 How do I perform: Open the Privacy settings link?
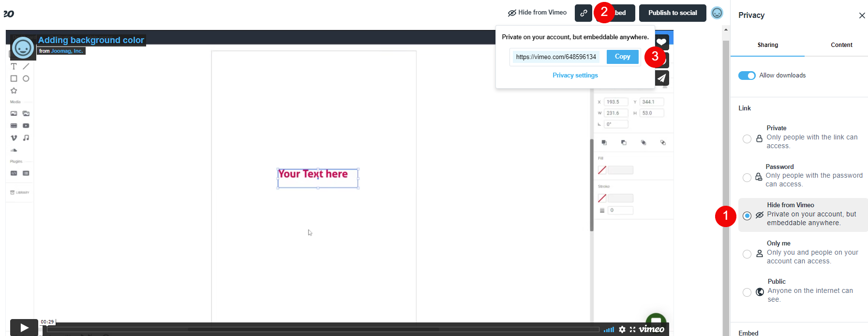[575, 76]
